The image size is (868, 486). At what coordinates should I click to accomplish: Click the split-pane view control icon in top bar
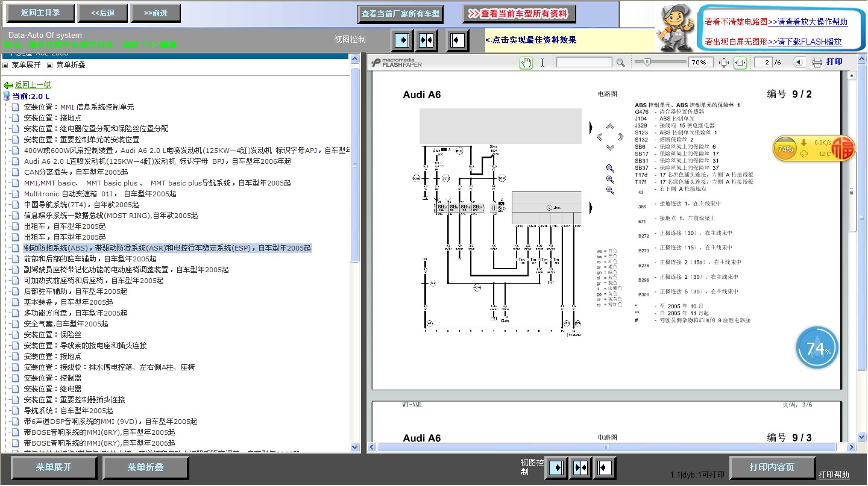click(427, 40)
